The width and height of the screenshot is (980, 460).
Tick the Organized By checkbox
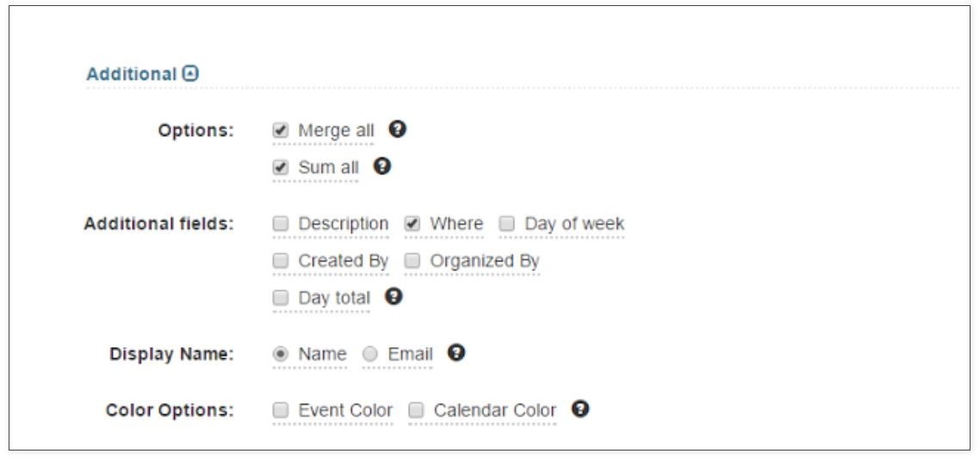click(x=412, y=261)
